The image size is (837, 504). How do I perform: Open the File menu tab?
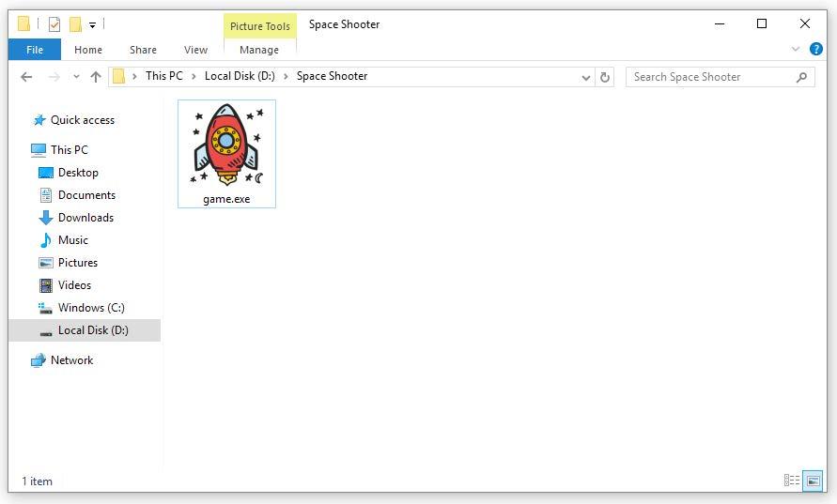point(35,50)
